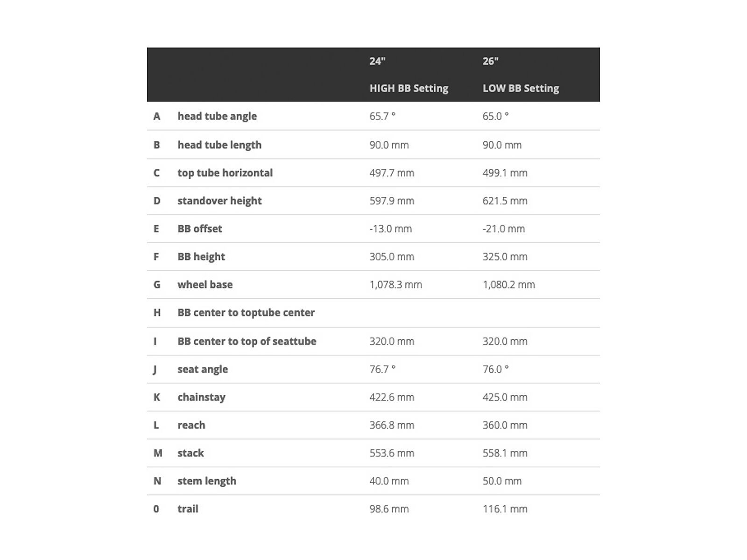Viewport: 747px width, 560px height.
Task: Select the HIGH BB Setting header text
Action: [x=409, y=88]
